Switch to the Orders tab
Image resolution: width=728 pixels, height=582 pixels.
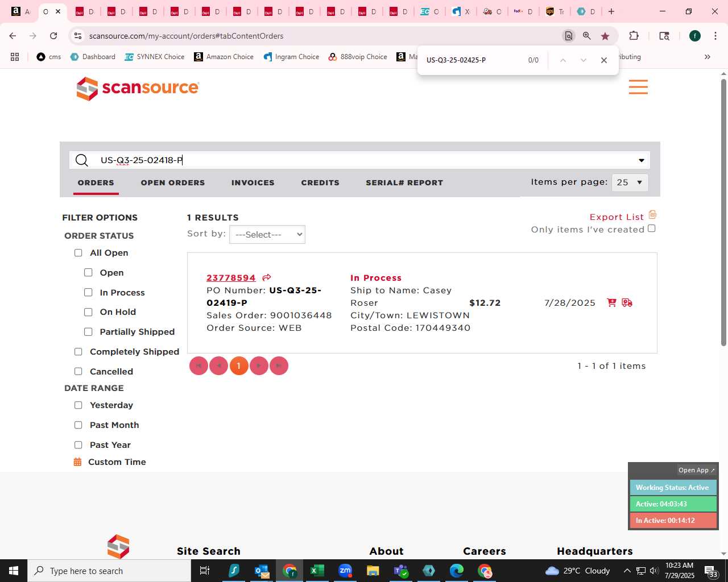click(96, 182)
